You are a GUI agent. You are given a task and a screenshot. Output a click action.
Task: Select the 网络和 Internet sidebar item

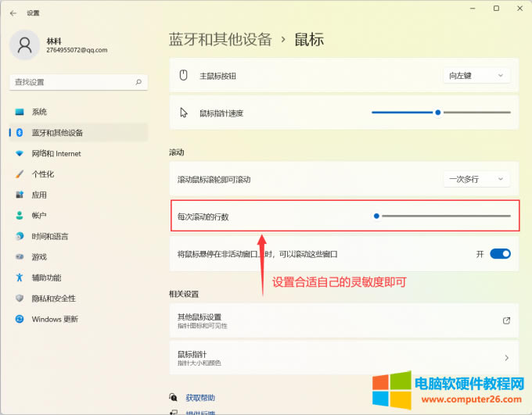pos(56,153)
